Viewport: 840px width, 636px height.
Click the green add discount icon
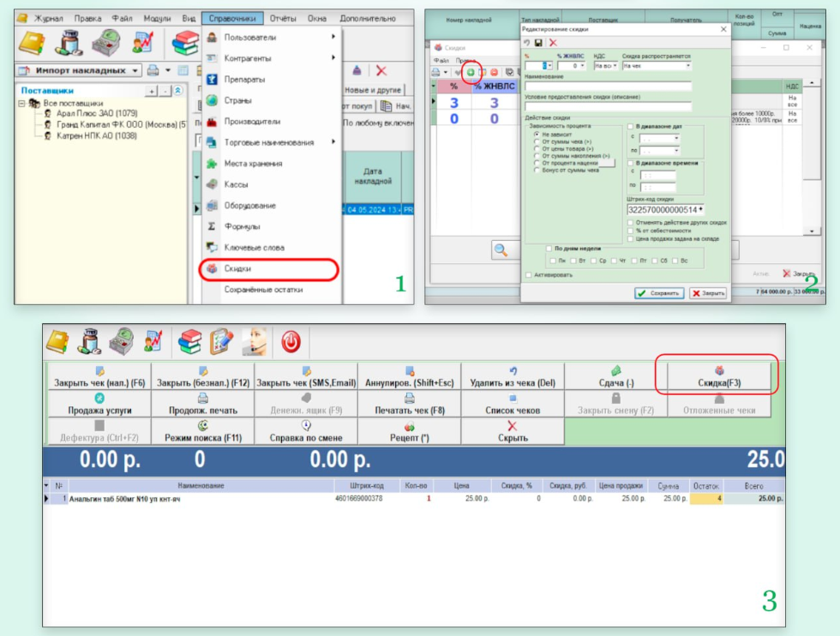click(470, 73)
